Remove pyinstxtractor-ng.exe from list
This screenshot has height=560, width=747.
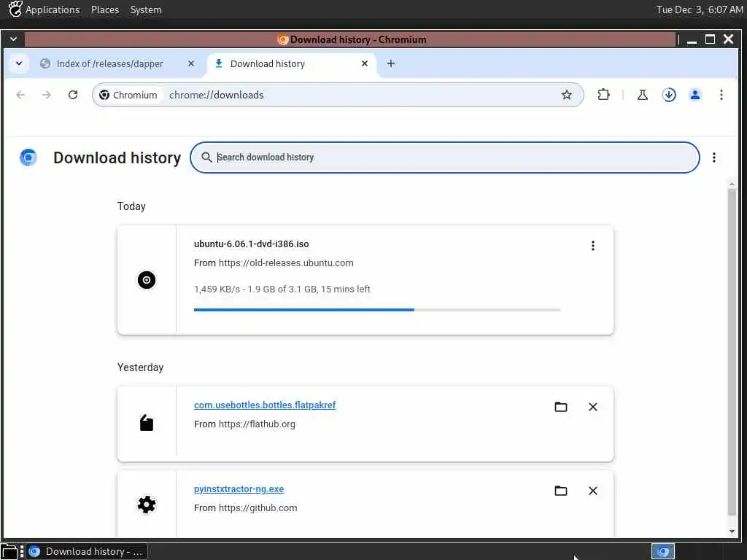tap(592, 491)
